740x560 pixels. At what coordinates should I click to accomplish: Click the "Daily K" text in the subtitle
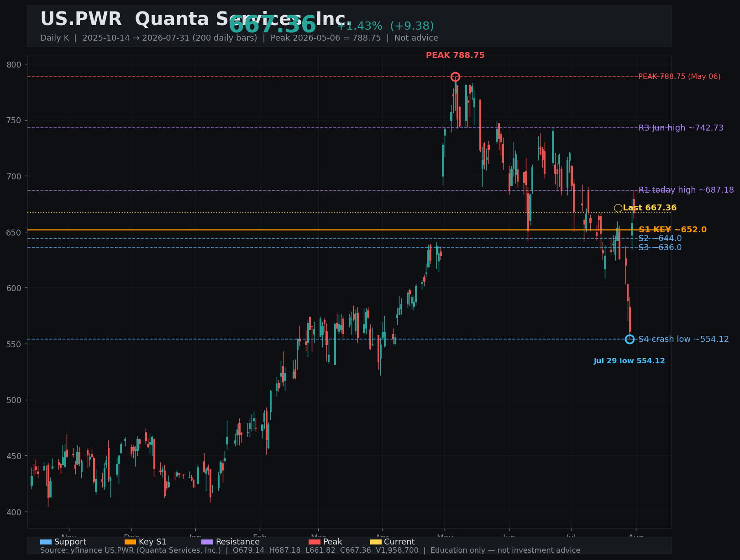click(x=55, y=38)
